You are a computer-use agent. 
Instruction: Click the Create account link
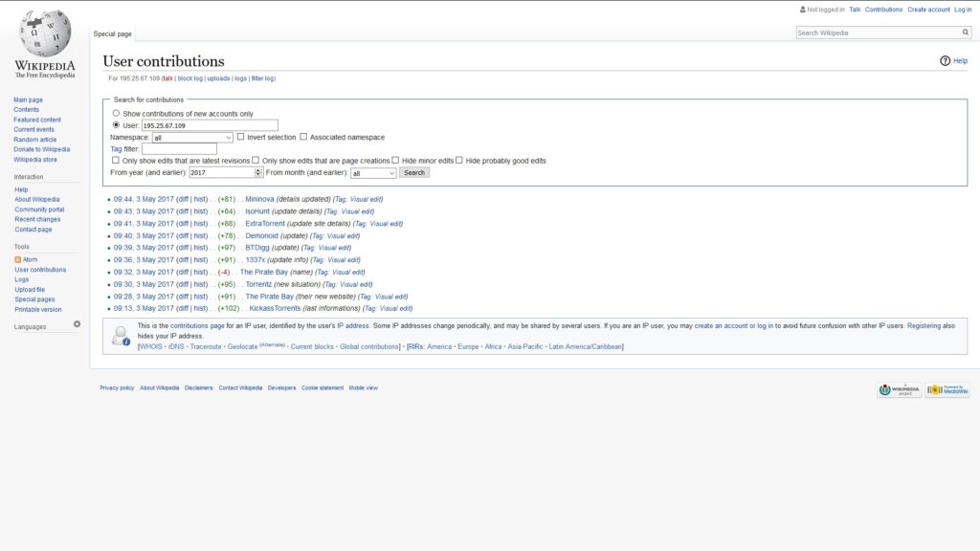928,10
